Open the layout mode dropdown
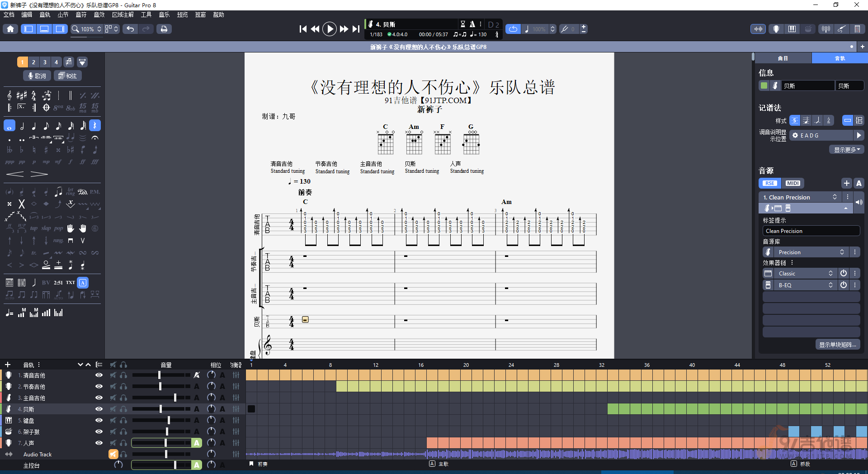Screen dimensions: 868x474 (112, 29)
